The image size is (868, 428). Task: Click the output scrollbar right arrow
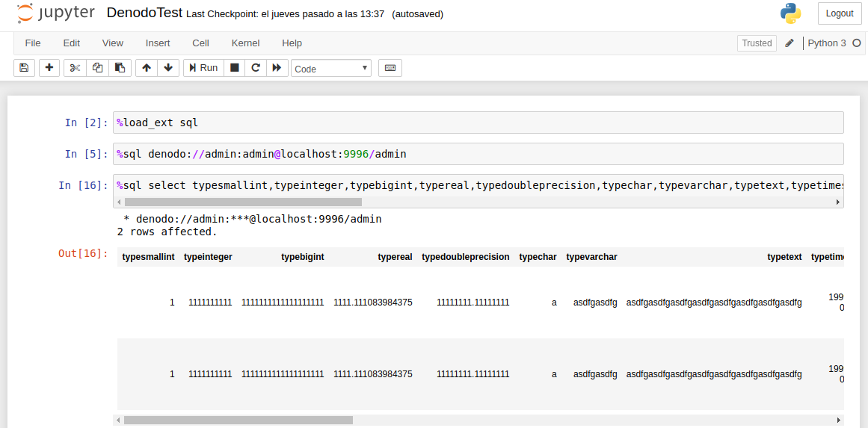838,420
